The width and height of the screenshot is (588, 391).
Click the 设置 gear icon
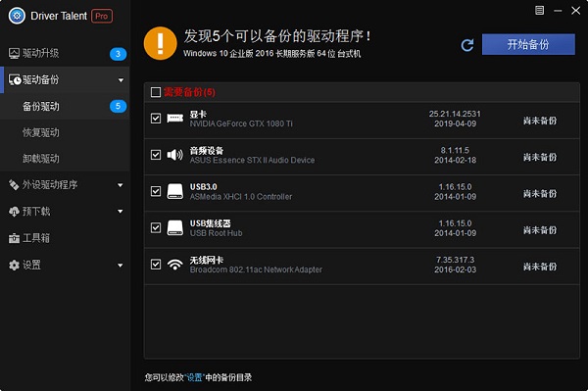(x=14, y=265)
